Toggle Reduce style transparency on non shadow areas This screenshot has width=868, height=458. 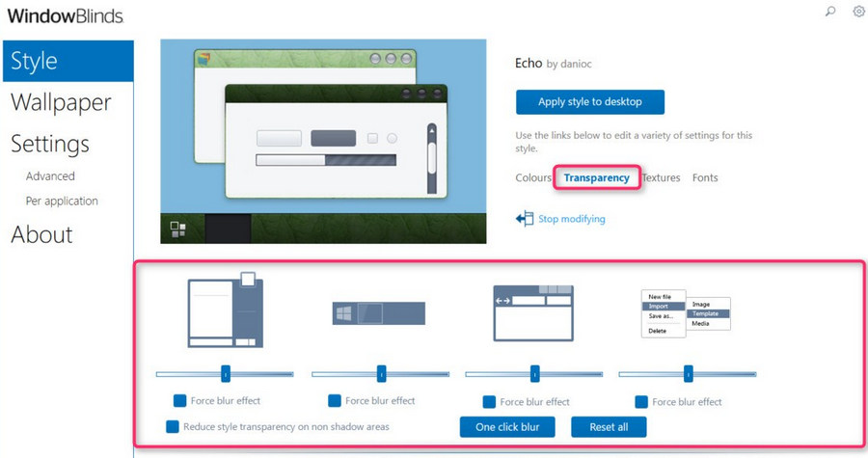pos(173,426)
